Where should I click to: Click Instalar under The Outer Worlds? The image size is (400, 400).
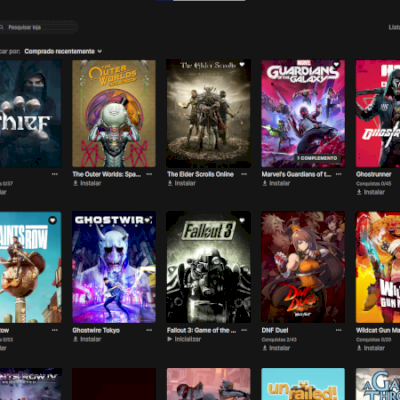[87, 183]
